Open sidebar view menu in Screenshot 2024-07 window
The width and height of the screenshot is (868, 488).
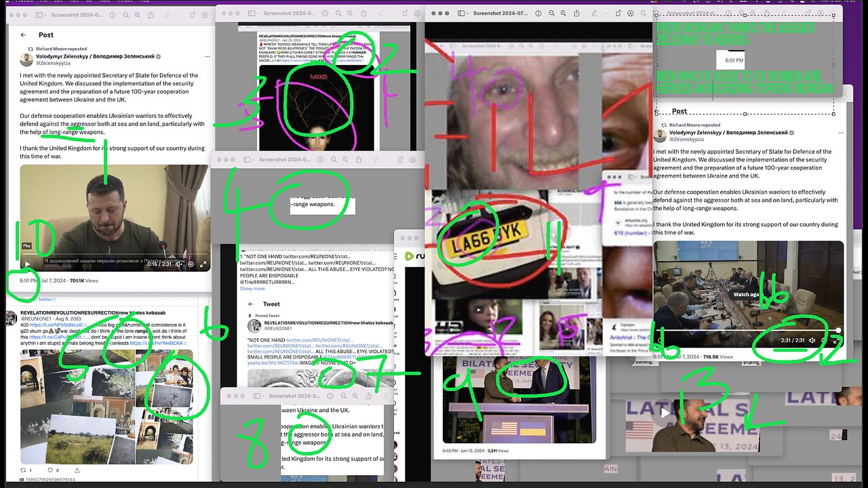464,13
